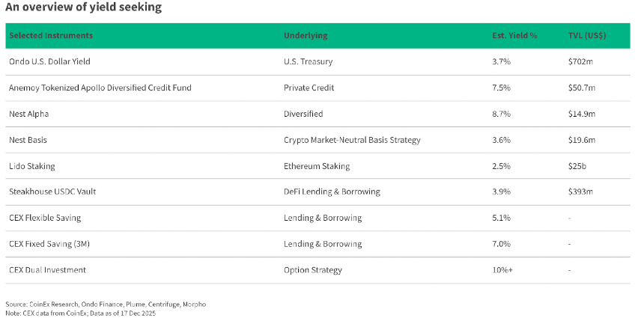Click the $702m TVL value

click(580, 62)
